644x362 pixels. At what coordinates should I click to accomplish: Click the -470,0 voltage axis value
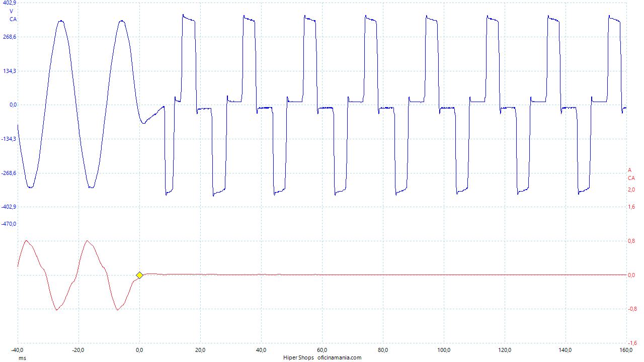click(x=9, y=224)
